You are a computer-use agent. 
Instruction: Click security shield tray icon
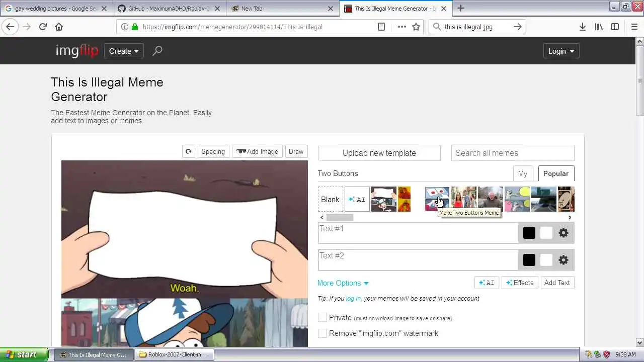point(606,354)
